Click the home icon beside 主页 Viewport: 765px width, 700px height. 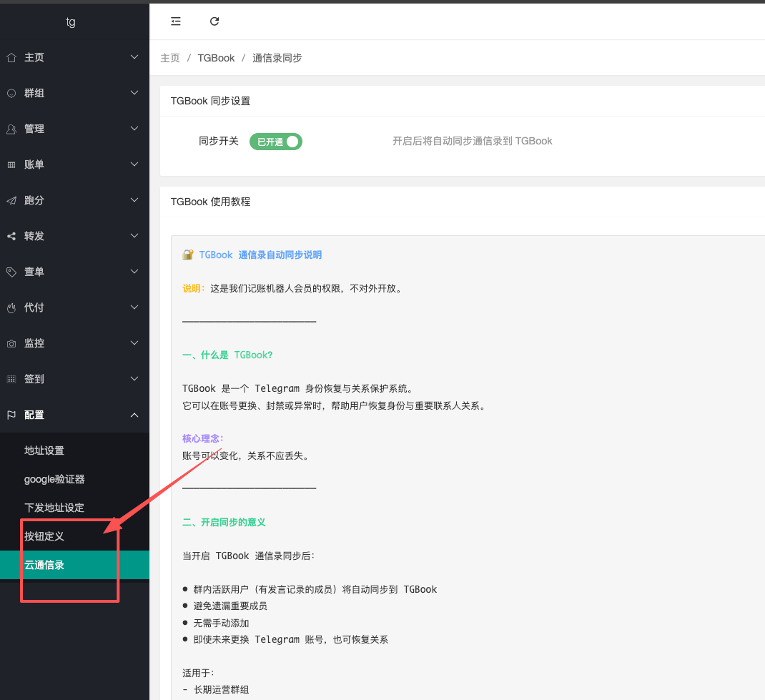pyautogui.click(x=11, y=57)
